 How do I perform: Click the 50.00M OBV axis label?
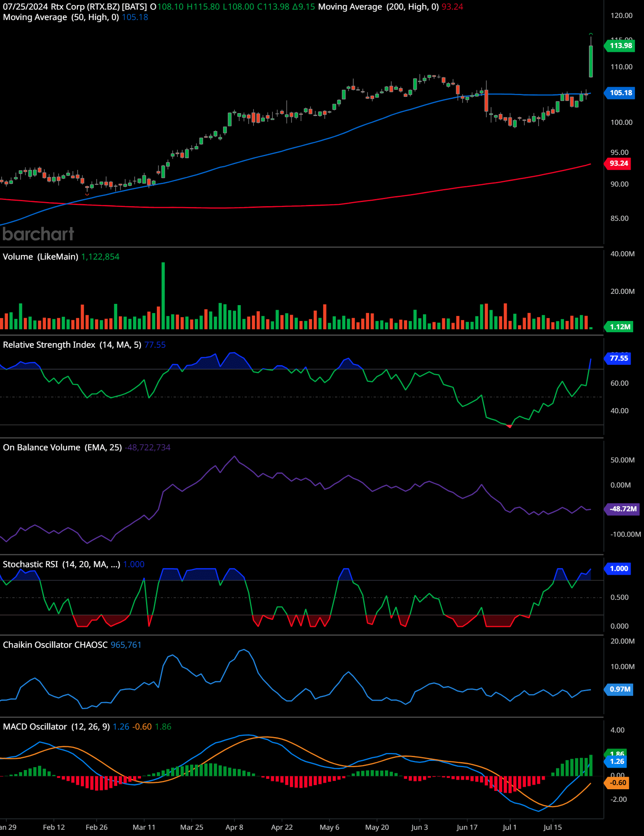(x=622, y=460)
